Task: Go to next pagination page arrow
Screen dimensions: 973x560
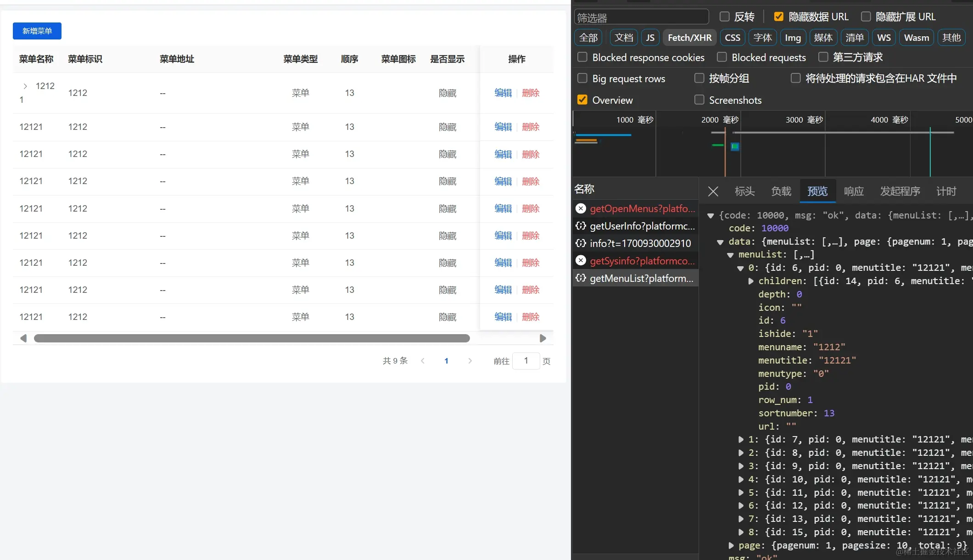Action: [470, 361]
